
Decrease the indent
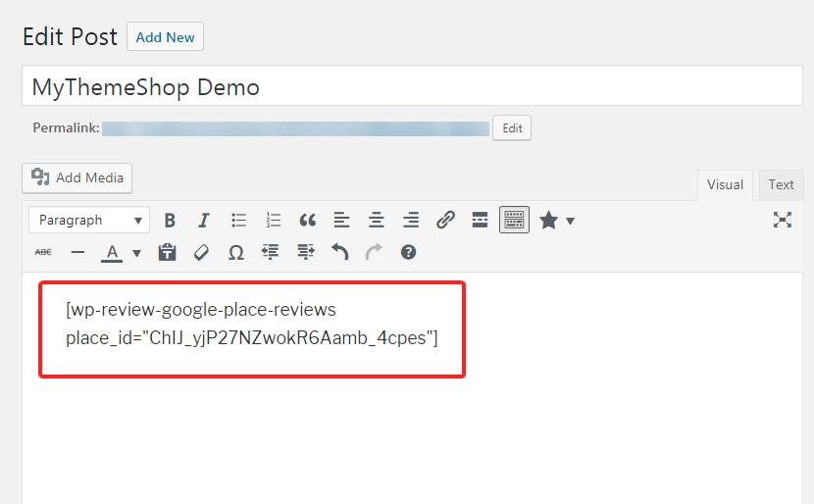click(270, 252)
